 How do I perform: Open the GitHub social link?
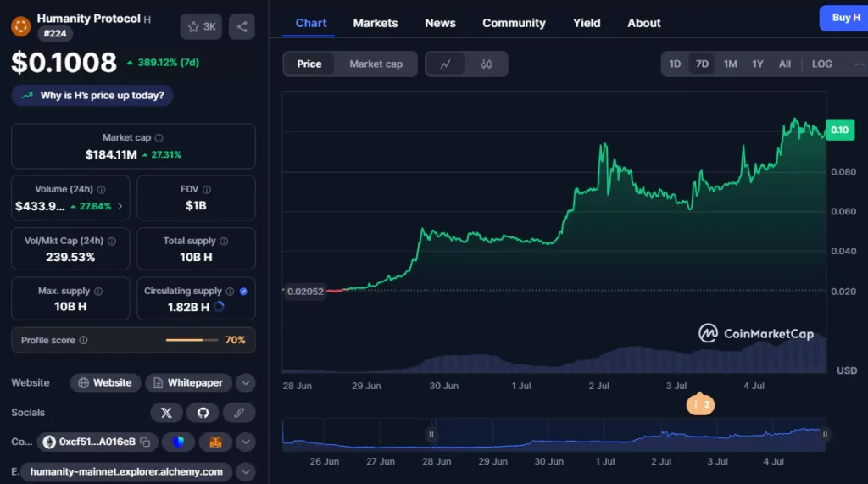pos(203,413)
